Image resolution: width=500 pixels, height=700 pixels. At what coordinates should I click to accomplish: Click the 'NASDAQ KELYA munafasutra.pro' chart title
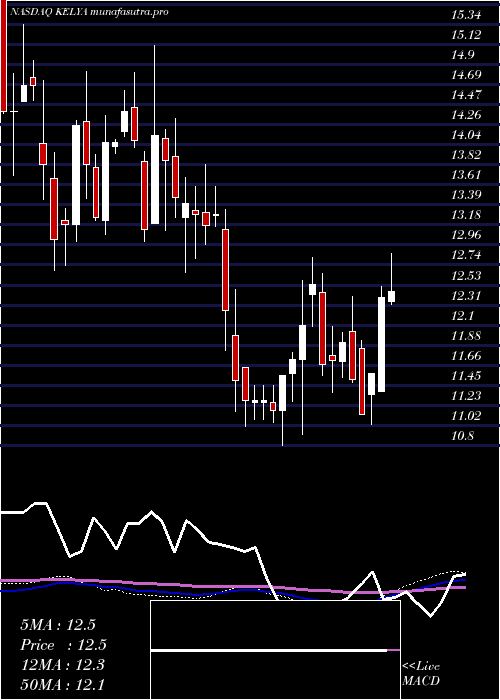89,12
